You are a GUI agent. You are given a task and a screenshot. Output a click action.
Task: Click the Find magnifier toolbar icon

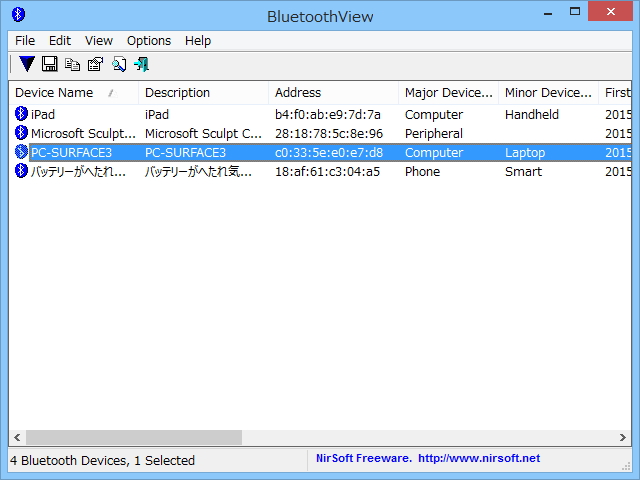point(119,64)
